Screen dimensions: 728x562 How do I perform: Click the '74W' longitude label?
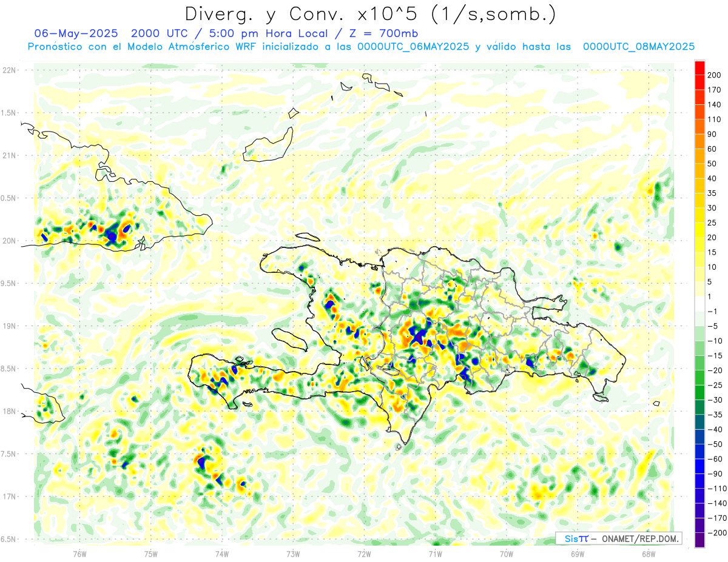(222, 554)
